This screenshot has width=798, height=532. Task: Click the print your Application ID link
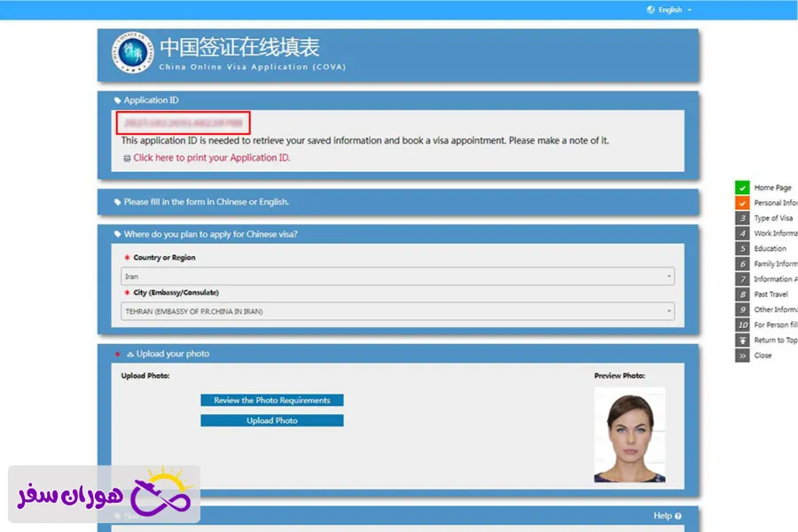click(x=211, y=158)
